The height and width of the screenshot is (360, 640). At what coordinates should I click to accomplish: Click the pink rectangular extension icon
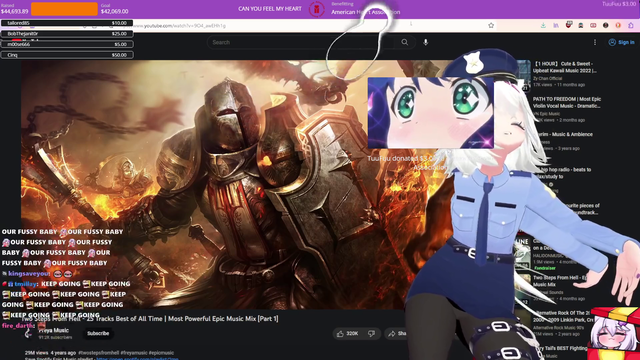(593, 25)
